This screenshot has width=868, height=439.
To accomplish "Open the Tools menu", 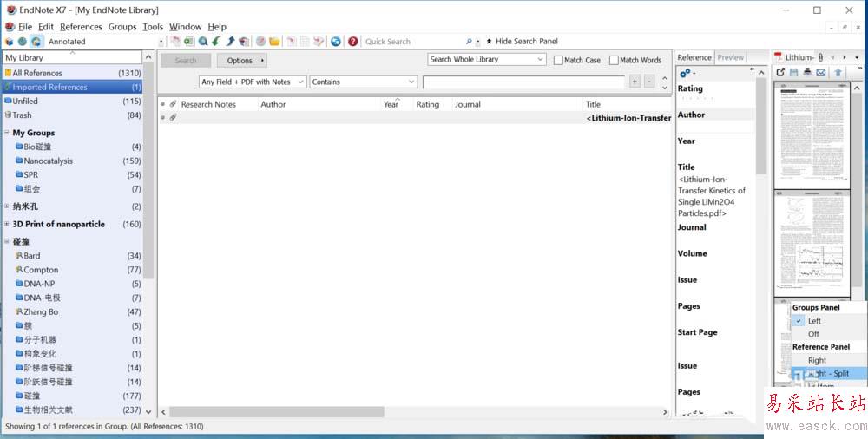I will pyautogui.click(x=153, y=27).
